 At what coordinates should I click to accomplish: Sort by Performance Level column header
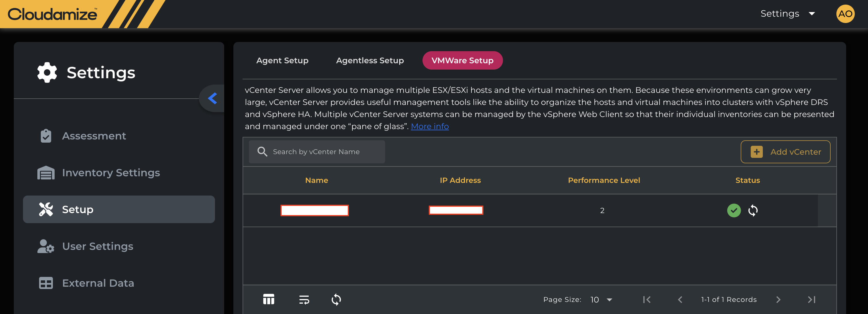coord(604,180)
